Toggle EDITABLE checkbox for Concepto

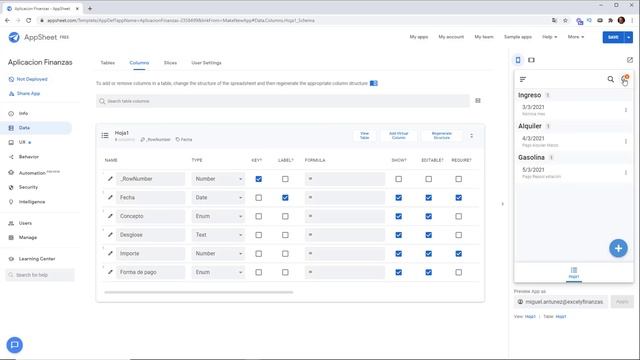click(429, 216)
